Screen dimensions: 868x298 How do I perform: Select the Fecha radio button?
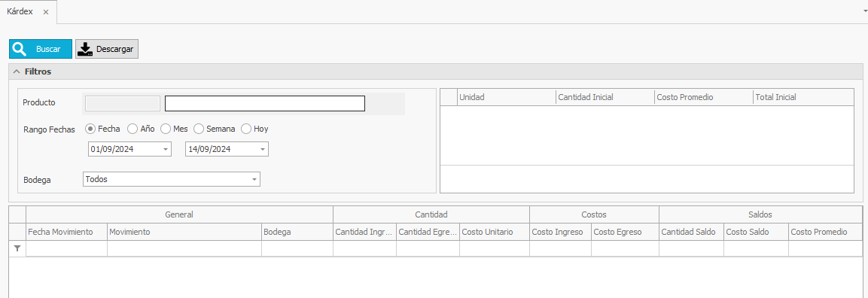[91, 129]
